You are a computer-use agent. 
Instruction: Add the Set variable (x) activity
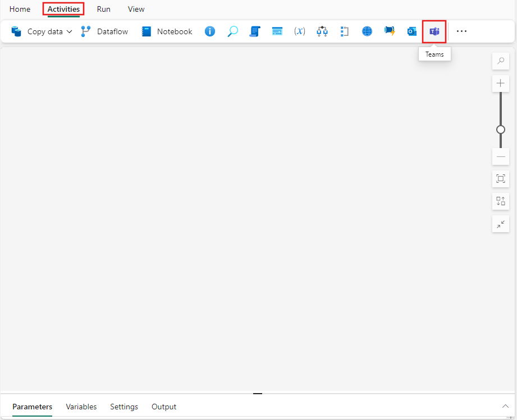coord(299,31)
